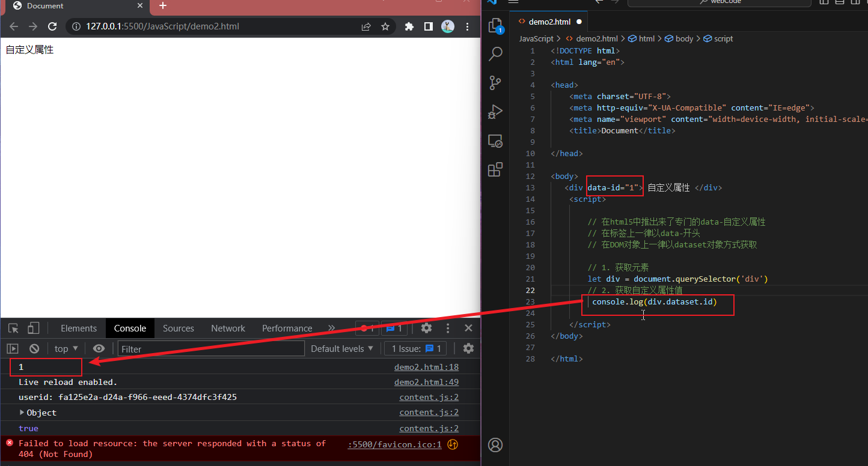Open the Search view in VS Code
The image size is (868, 466).
(495, 54)
